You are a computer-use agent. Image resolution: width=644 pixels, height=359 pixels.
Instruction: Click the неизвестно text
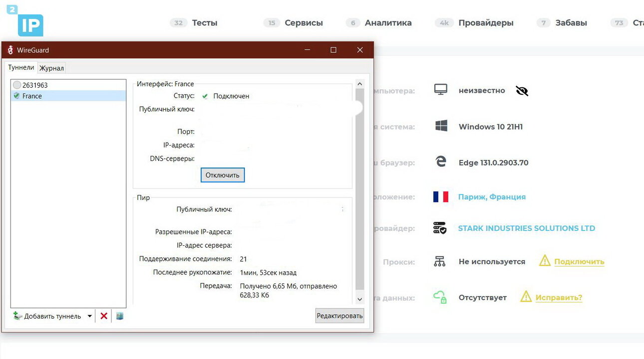click(x=482, y=90)
